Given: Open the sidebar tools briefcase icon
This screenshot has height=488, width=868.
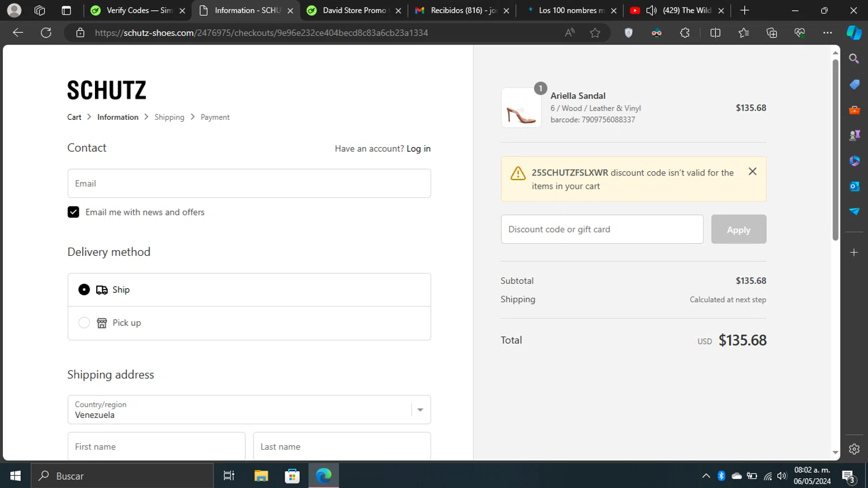Looking at the screenshot, I should pyautogui.click(x=854, y=110).
